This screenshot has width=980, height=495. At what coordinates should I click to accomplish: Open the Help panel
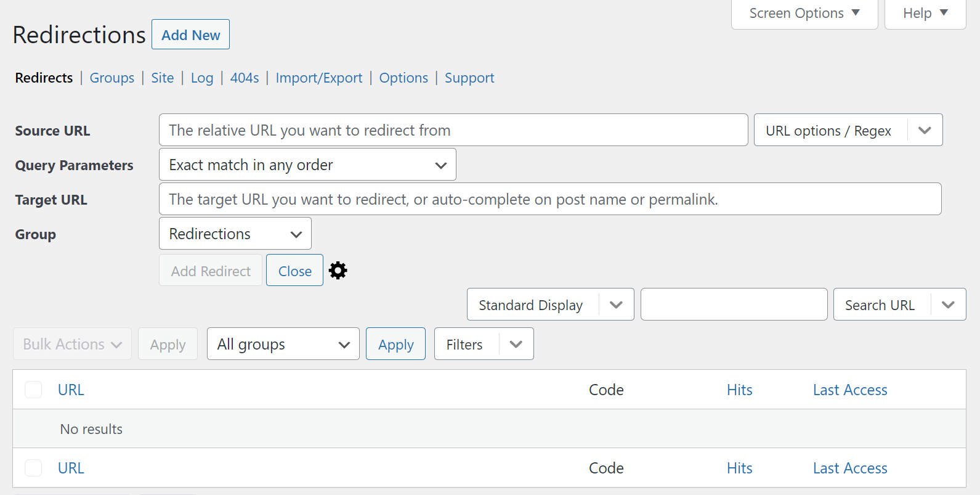[925, 13]
